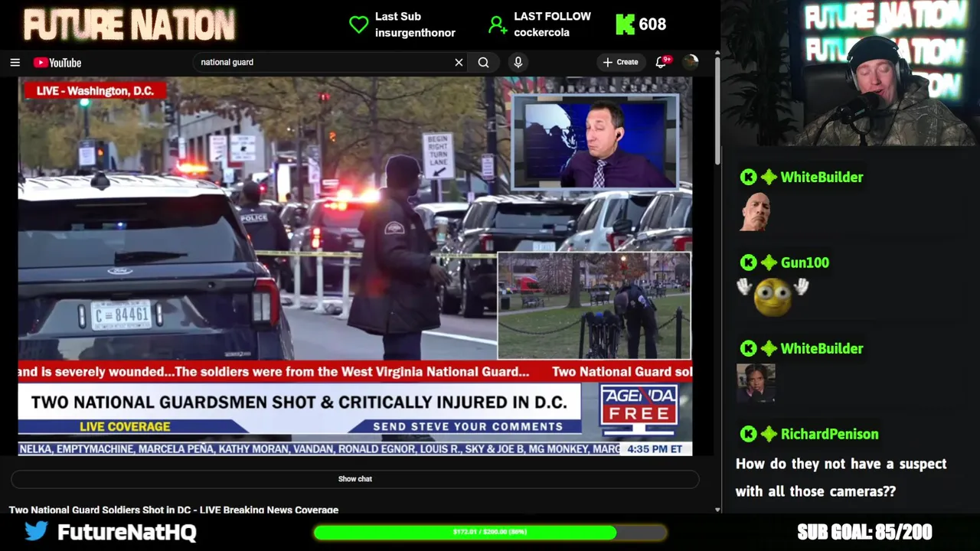The image size is (980, 551).
Task: Click the scrollbar down arrow
Action: 717,510
